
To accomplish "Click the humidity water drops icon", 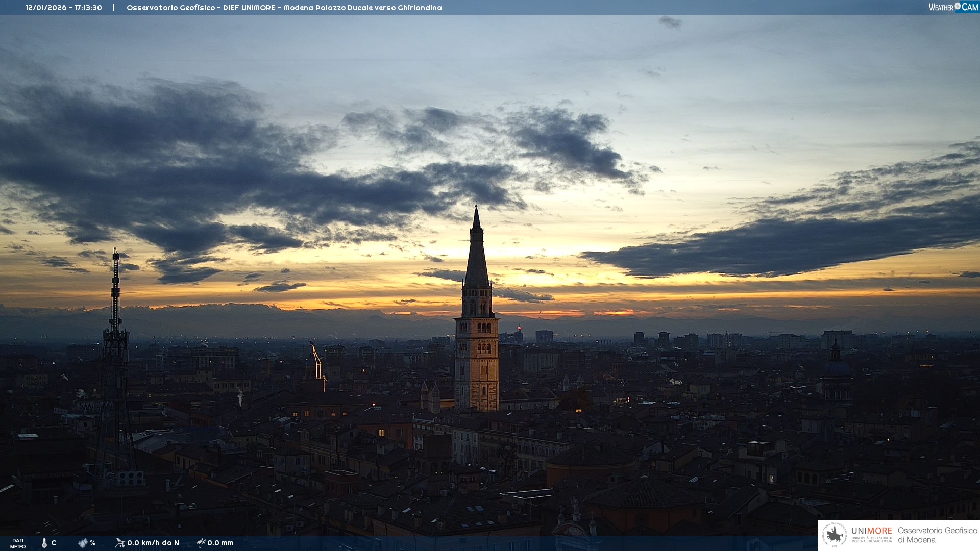I will (x=83, y=543).
